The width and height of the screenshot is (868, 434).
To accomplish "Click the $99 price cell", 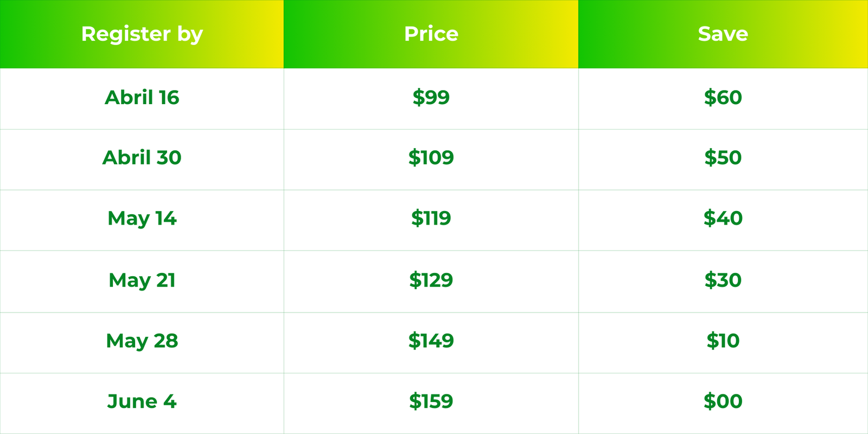I will [x=431, y=99].
